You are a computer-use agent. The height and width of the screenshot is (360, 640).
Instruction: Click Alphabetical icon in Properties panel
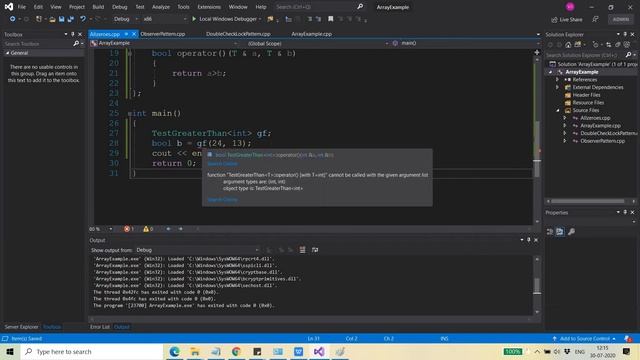pos(560,231)
